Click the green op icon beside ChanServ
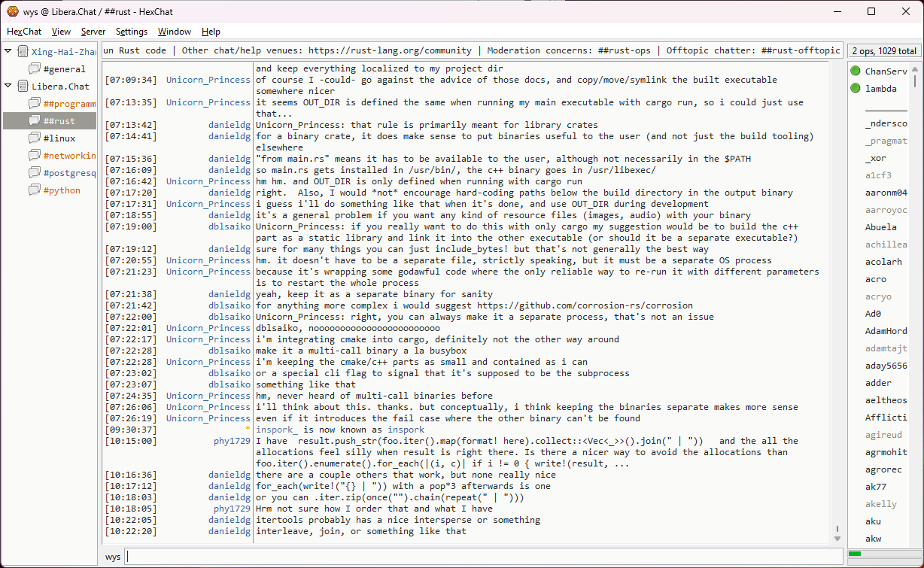924x568 pixels. (x=855, y=71)
